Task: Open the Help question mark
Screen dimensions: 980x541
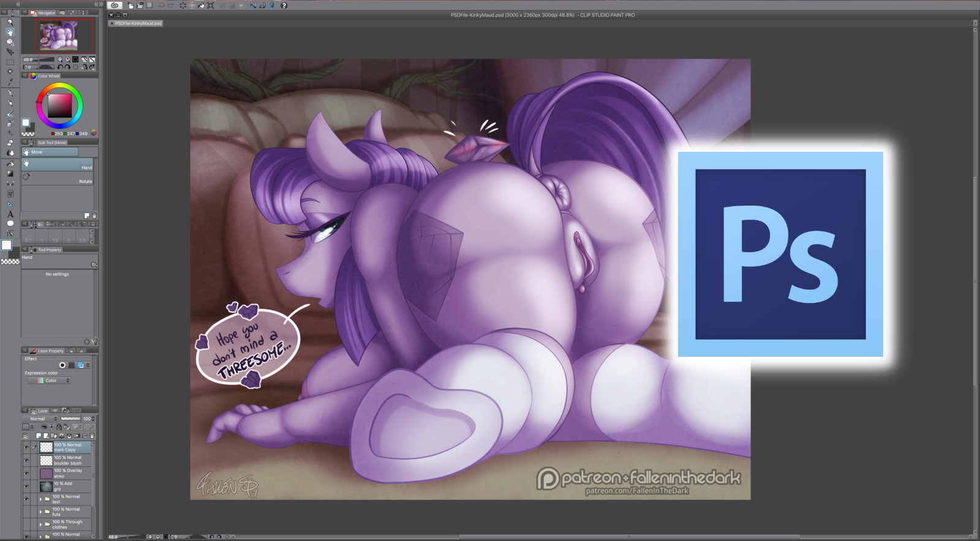Action: click(284, 6)
